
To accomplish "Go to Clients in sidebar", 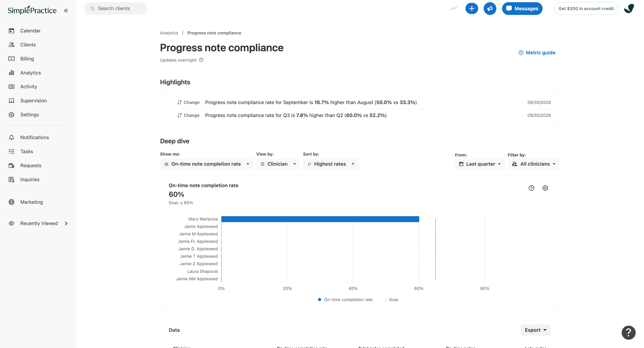I will point(28,45).
